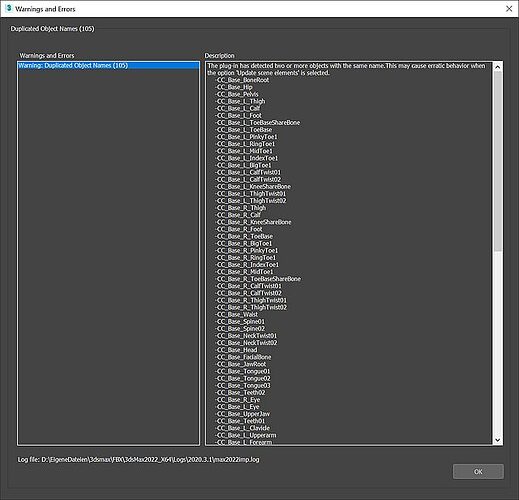Viewport: 519px width, 500px height.
Task: Click the CC_Base_Tongue01 entry
Action: point(243,371)
